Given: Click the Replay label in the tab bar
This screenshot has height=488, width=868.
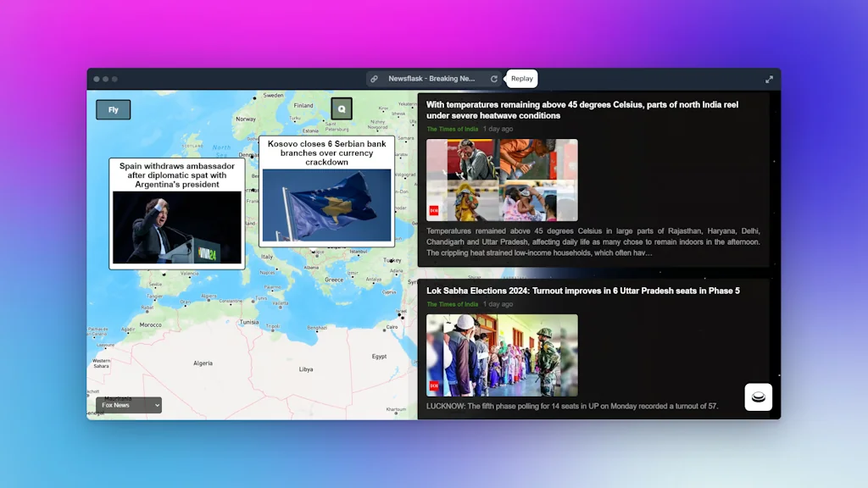Looking at the screenshot, I should pyautogui.click(x=521, y=78).
